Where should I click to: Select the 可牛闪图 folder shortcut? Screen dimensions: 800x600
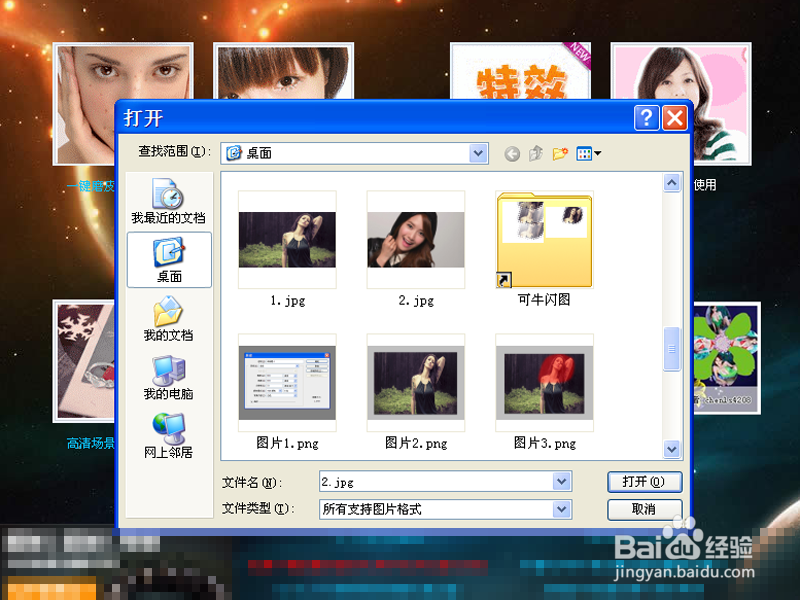pyautogui.click(x=544, y=240)
